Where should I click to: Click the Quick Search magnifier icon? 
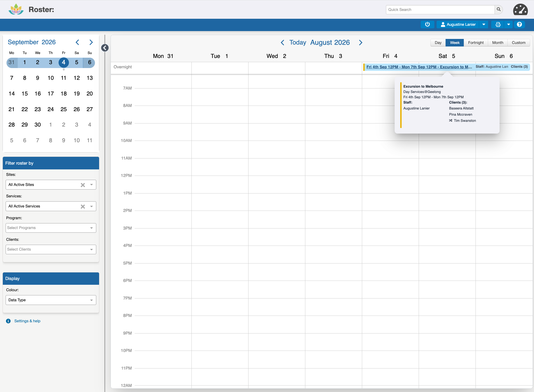click(x=498, y=10)
